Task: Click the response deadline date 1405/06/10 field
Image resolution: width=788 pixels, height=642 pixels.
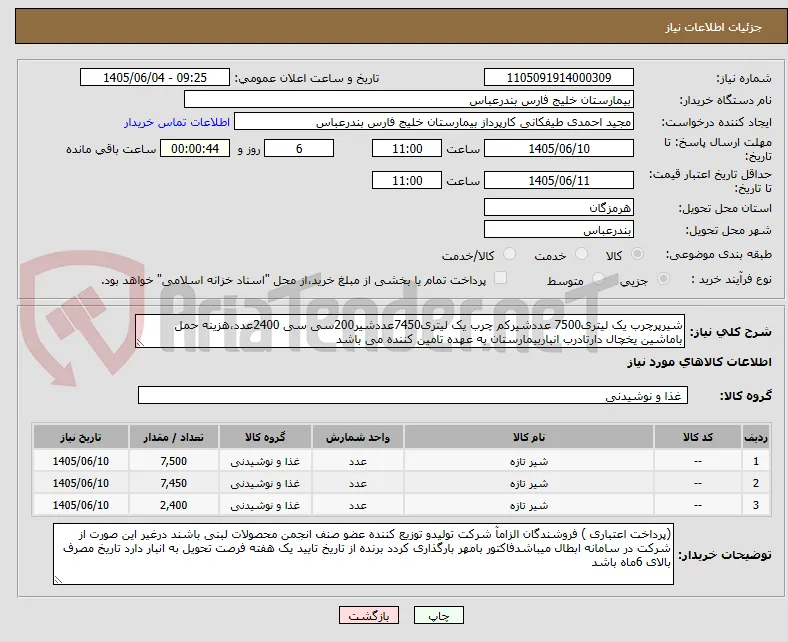Action: (x=559, y=148)
